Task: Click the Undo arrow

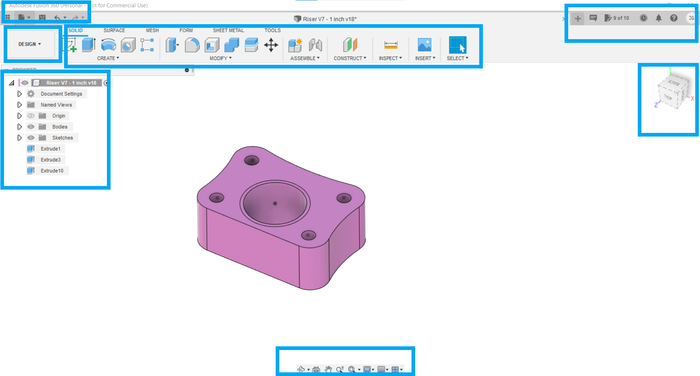Action: [x=57, y=17]
